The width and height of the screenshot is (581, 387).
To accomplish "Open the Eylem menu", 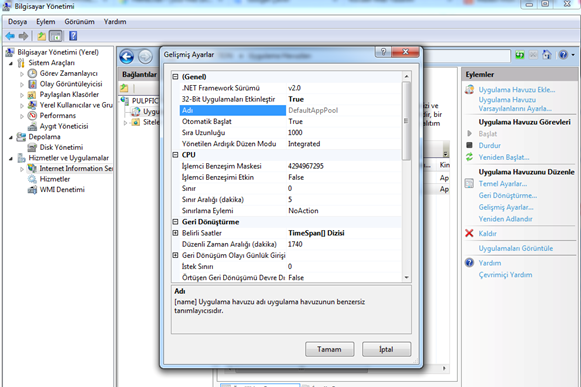I will (46, 22).
